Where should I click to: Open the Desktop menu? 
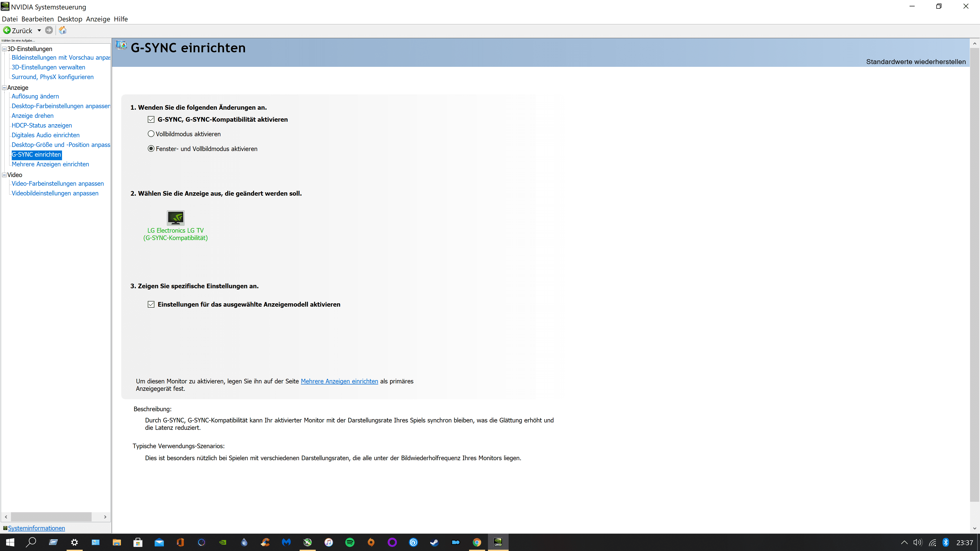70,19
